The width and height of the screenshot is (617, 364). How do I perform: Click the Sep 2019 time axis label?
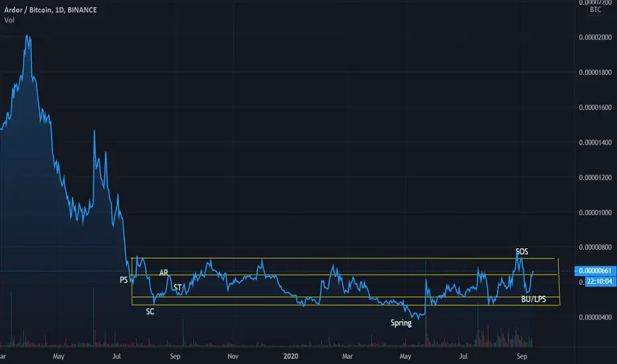(175, 357)
